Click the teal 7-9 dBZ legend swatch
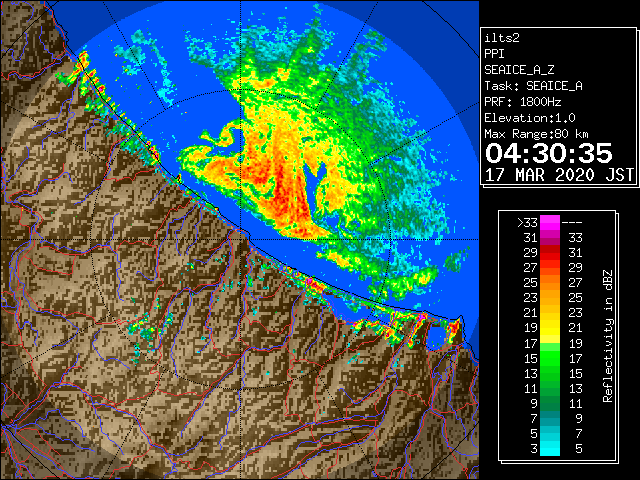 click(550, 418)
